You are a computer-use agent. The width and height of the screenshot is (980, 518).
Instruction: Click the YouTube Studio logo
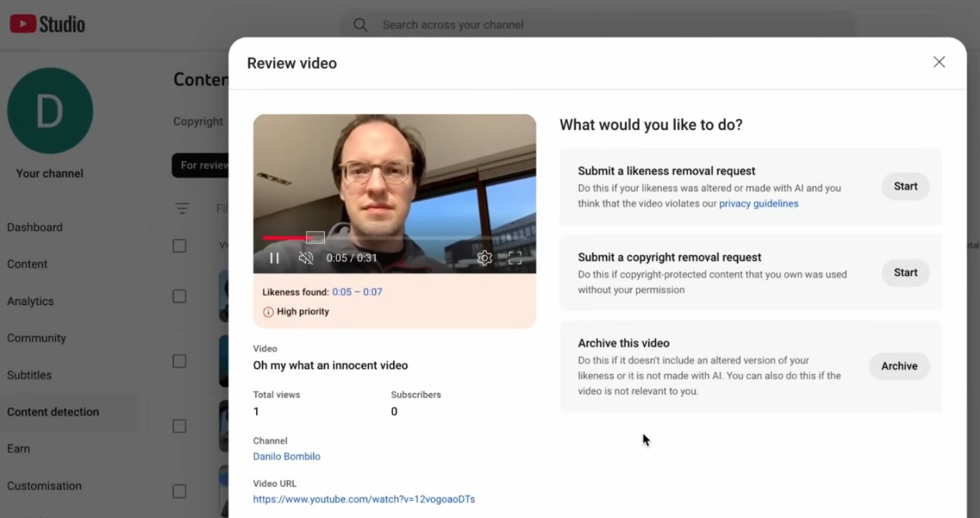pyautogui.click(x=47, y=24)
